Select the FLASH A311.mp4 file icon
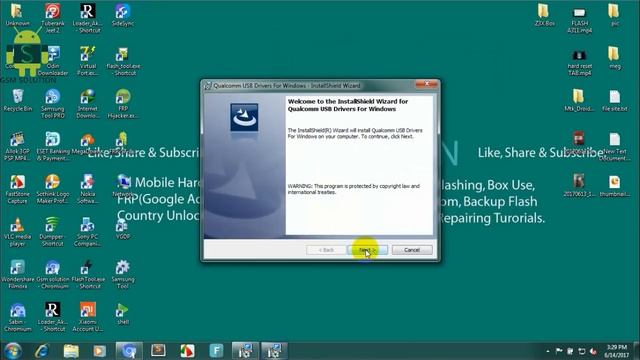 [580, 20]
